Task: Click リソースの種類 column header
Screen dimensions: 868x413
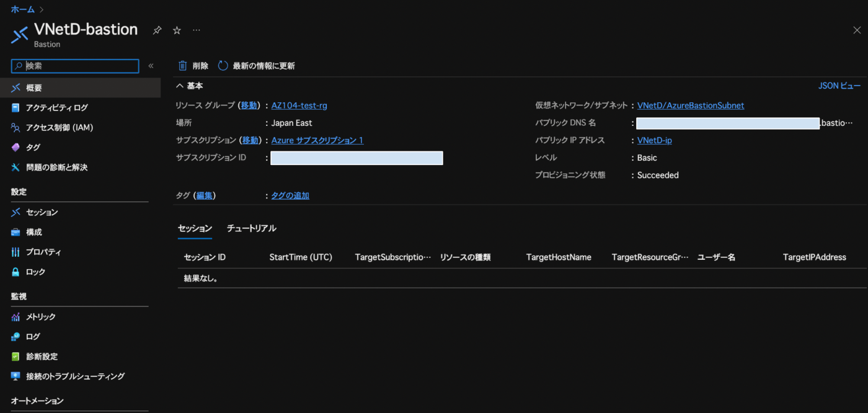Action: pyautogui.click(x=466, y=257)
